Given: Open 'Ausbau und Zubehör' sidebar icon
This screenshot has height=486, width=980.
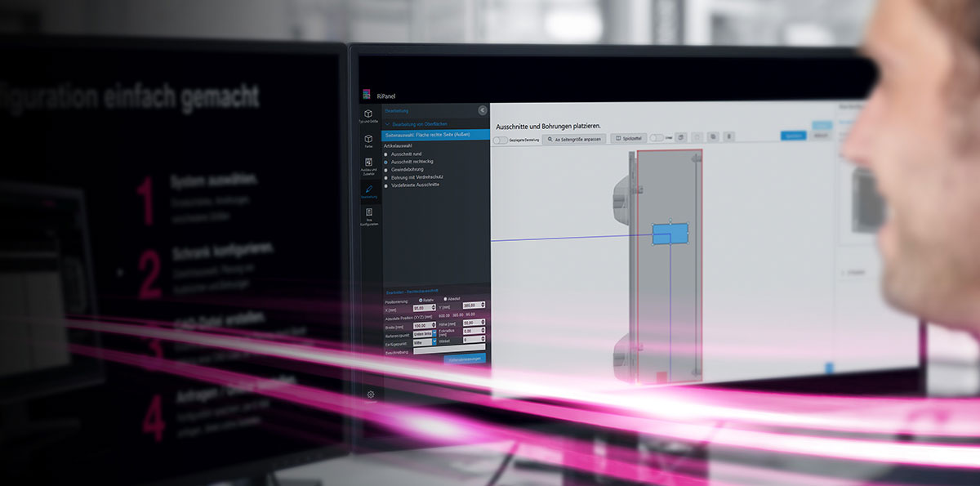Looking at the screenshot, I should pyautogui.click(x=368, y=164).
